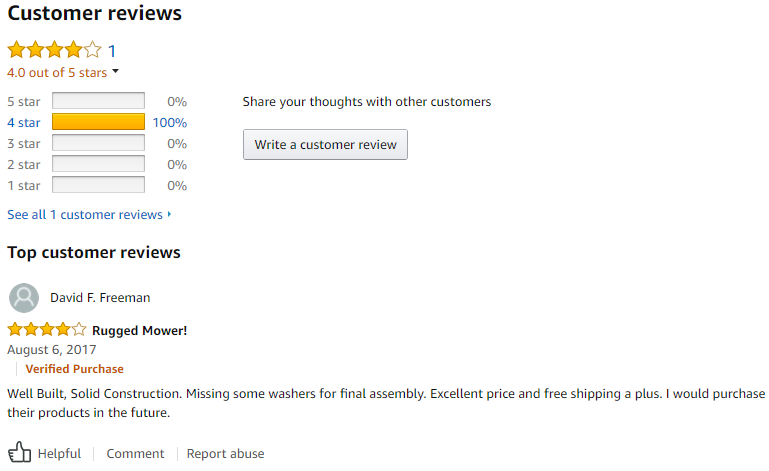Click the 100% percentage link
769x471 pixels.
pyautogui.click(x=169, y=123)
